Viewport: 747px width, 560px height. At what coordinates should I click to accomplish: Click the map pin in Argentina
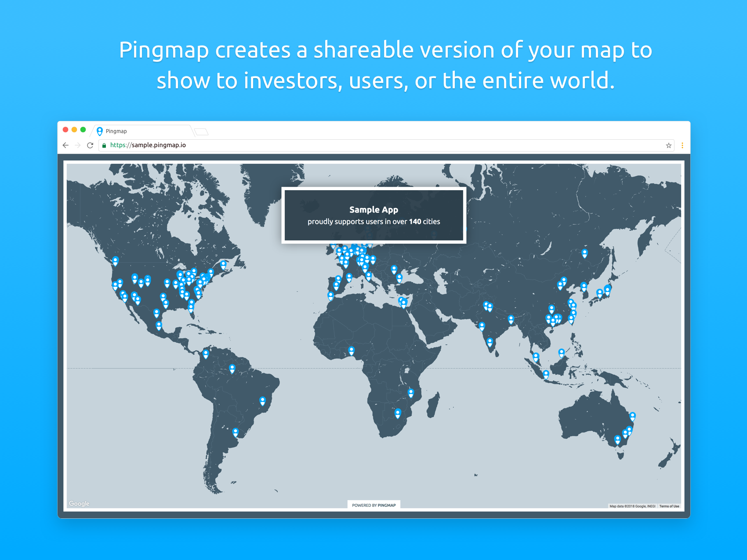pos(236,432)
